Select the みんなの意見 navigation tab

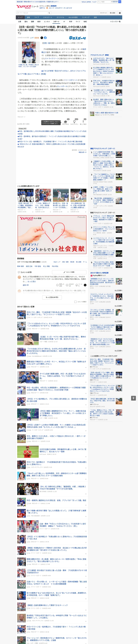coord(73,17)
